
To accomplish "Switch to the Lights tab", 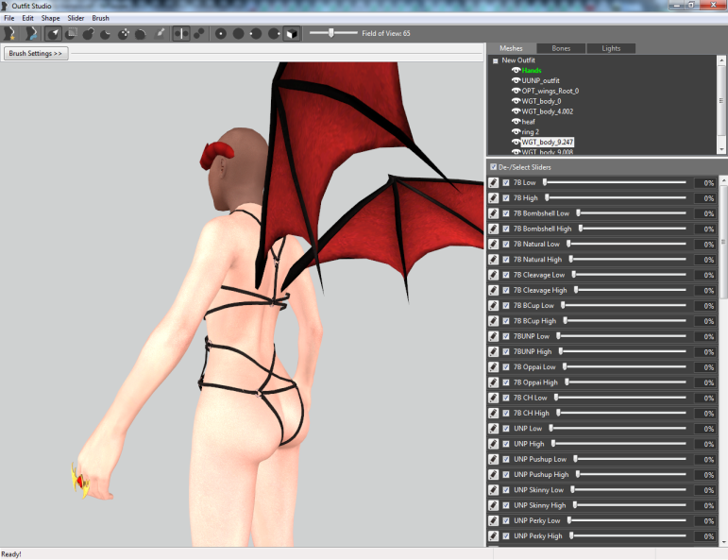I will (x=611, y=48).
